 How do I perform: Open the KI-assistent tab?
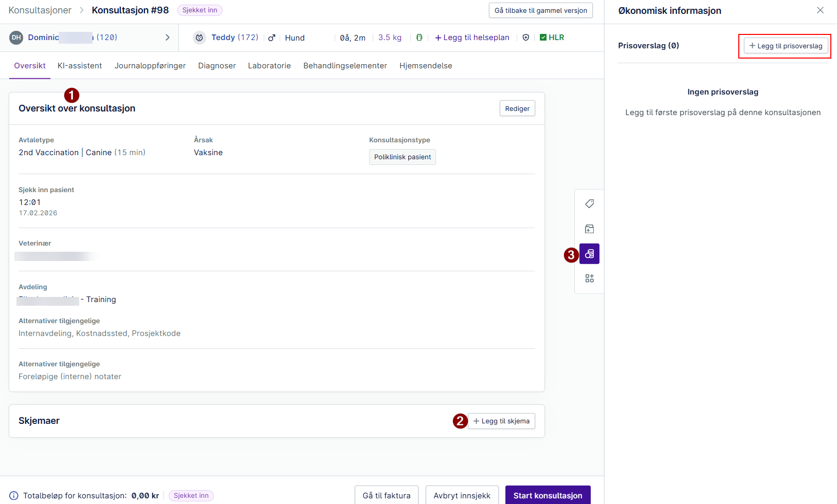point(80,66)
